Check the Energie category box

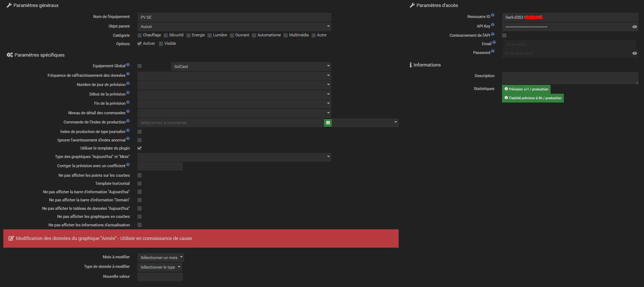[189, 35]
